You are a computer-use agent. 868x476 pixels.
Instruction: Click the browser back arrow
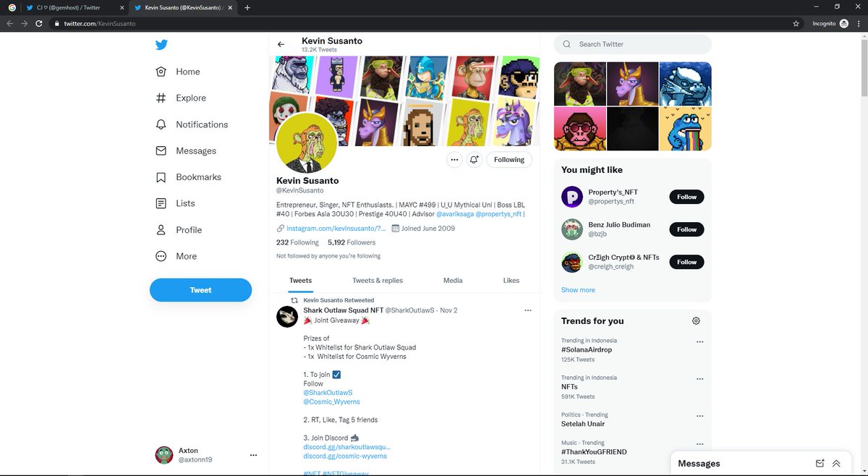(x=9, y=23)
